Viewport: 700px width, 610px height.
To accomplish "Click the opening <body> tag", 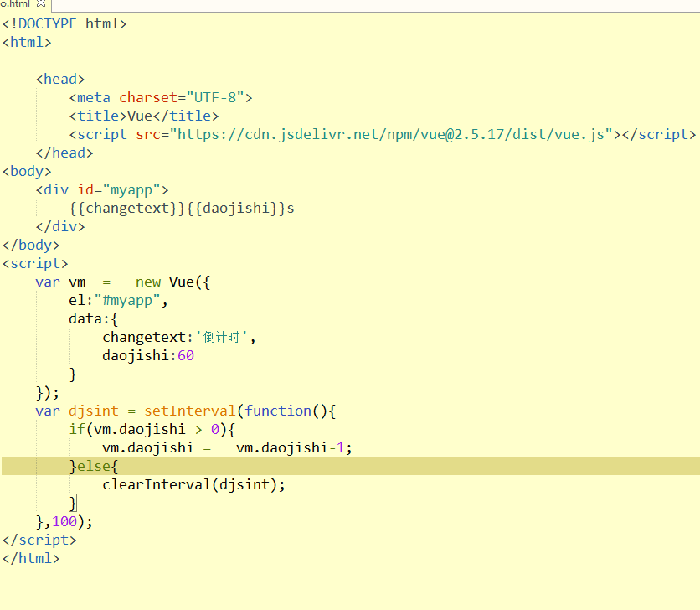I will 27,171.
